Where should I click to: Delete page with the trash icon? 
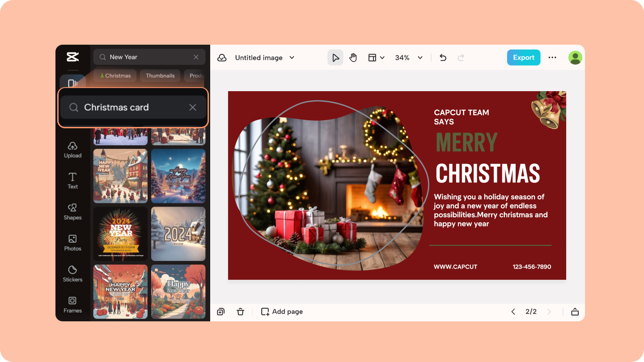point(241,311)
